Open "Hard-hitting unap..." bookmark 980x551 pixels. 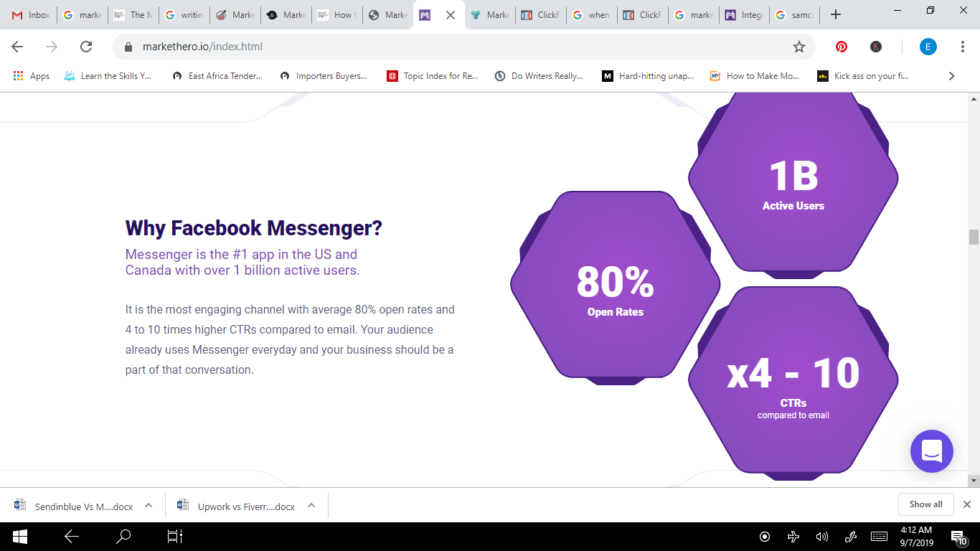[648, 76]
